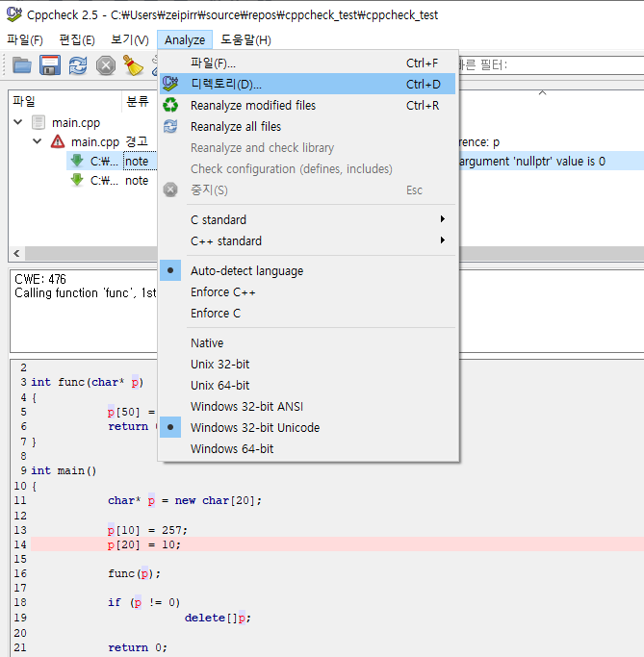Select Windows 64-bit platform
644x657 pixels.
tap(308, 448)
